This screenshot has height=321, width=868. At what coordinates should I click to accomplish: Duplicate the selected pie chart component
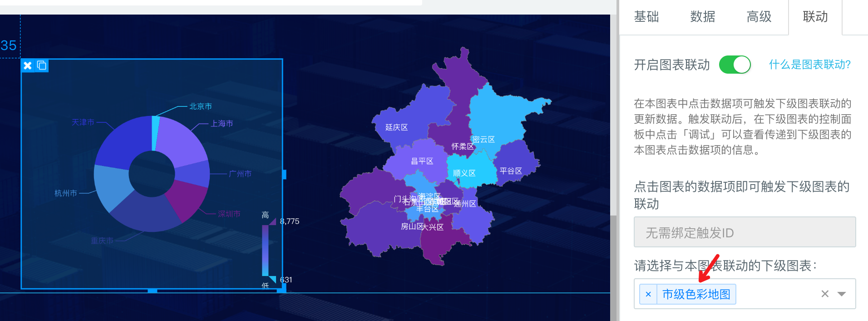(x=42, y=65)
